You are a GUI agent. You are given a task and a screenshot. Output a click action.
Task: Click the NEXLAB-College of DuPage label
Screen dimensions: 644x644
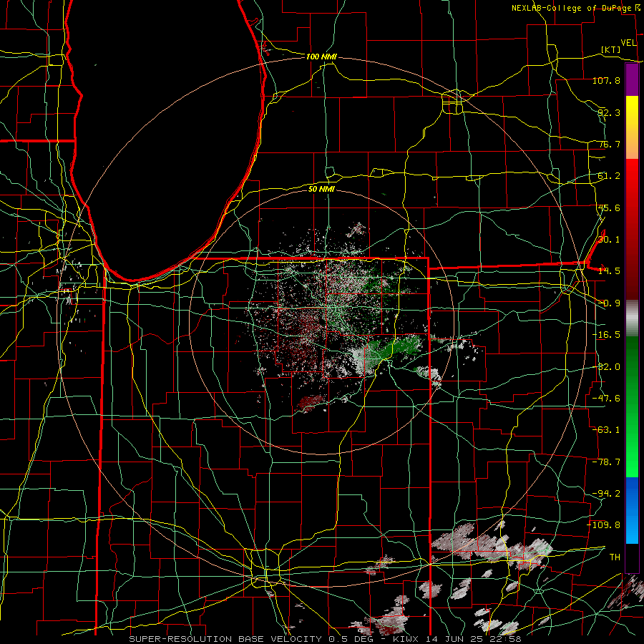click(572, 8)
